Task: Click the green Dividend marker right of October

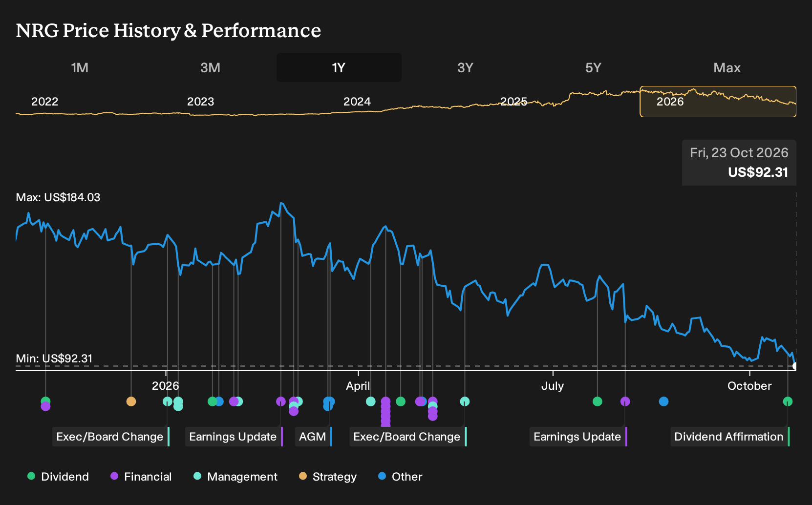Action: (x=788, y=401)
